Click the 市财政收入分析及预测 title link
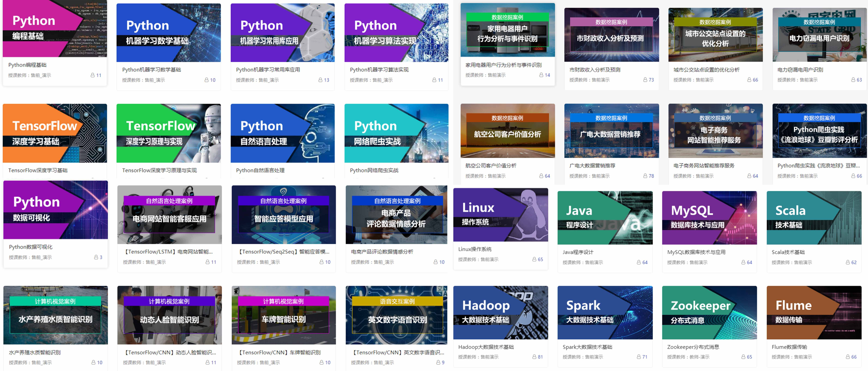Image resolution: width=868 pixels, height=371 pixels. click(x=595, y=70)
